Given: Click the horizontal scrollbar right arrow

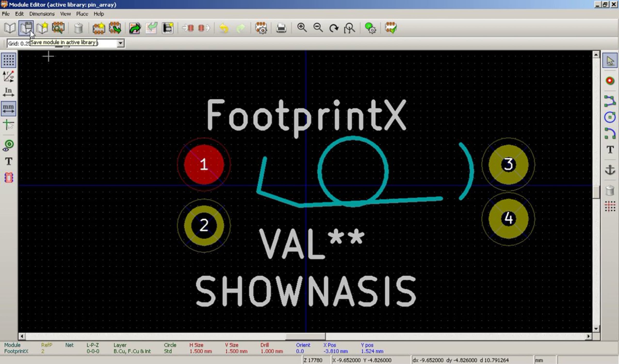Looking at the screenshot, I should coord(589,336).
